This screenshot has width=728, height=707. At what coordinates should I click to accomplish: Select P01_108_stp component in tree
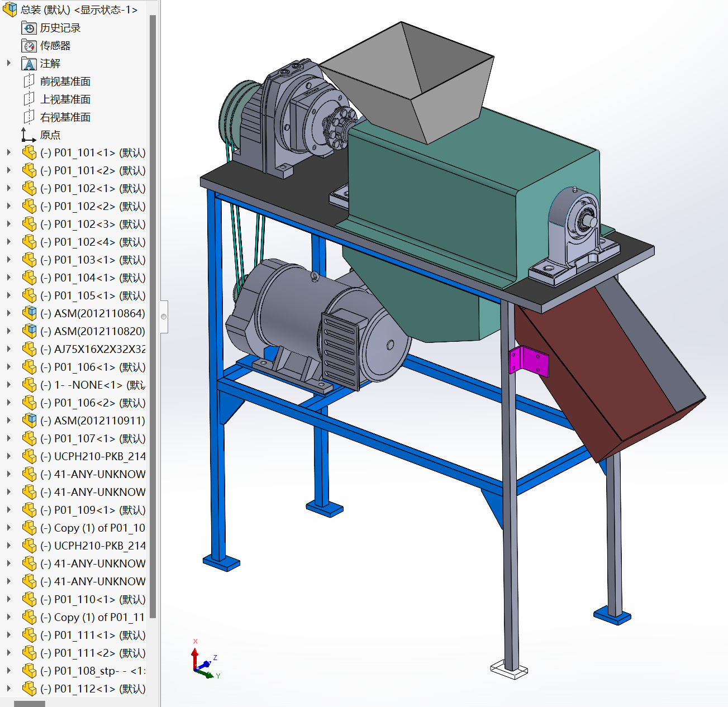tap(92, 671)
